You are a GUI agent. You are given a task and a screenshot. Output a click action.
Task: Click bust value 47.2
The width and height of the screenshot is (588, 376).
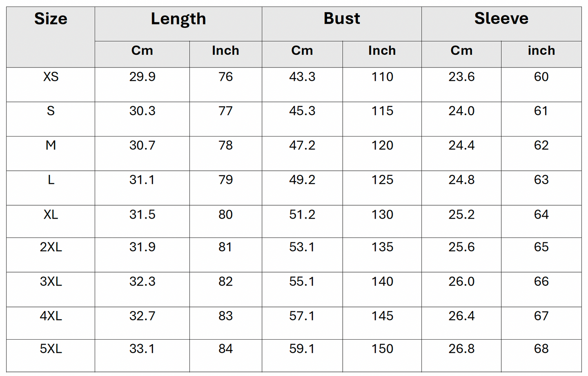pos(302,145)
